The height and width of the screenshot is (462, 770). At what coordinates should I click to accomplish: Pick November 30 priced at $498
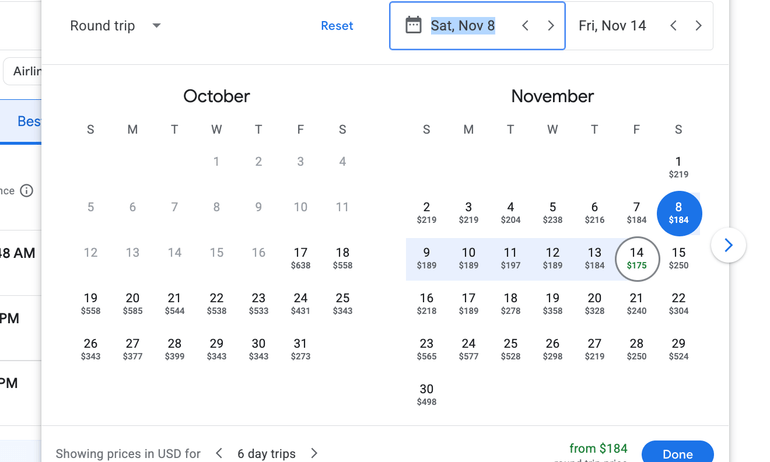tap(427, 395)
